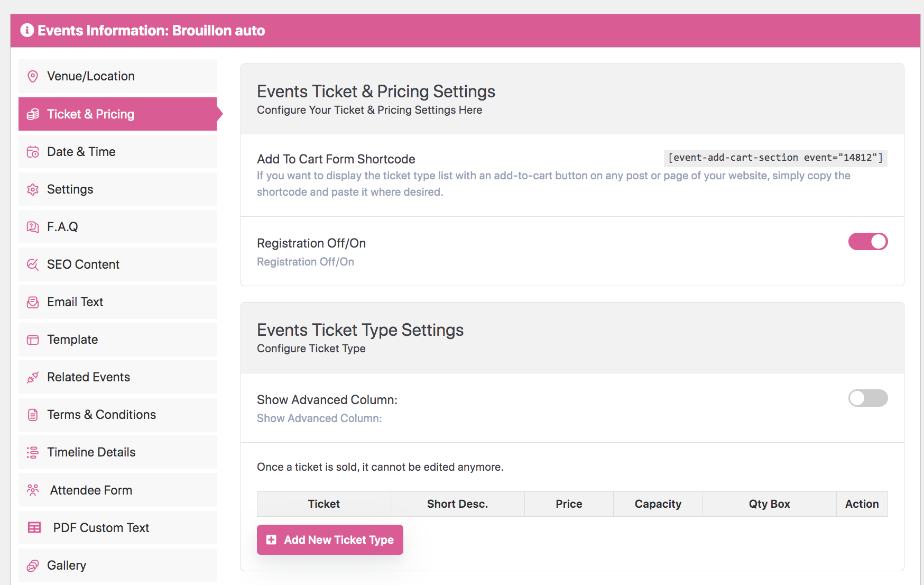Click the info icon in pink header
The height and width of the screenshot is (585, 924).
pyautogui.click(x=27, y=31)
